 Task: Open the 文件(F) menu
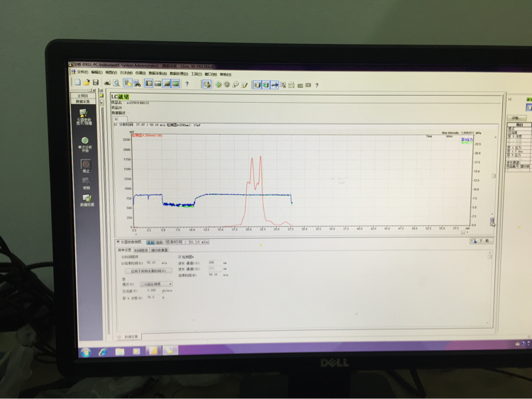click(x=82, y=72)
